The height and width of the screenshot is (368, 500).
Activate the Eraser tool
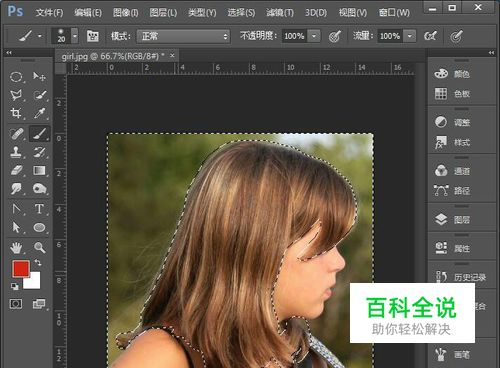16,170
